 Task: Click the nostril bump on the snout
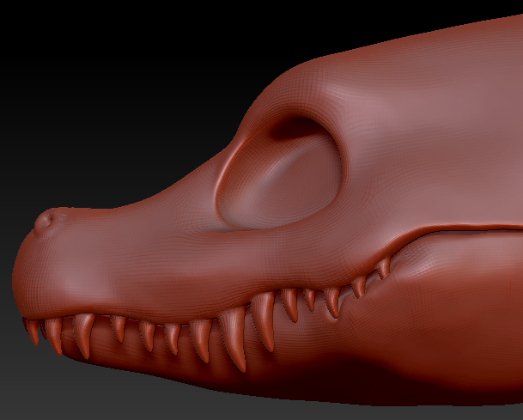click(x=45, y=221)
